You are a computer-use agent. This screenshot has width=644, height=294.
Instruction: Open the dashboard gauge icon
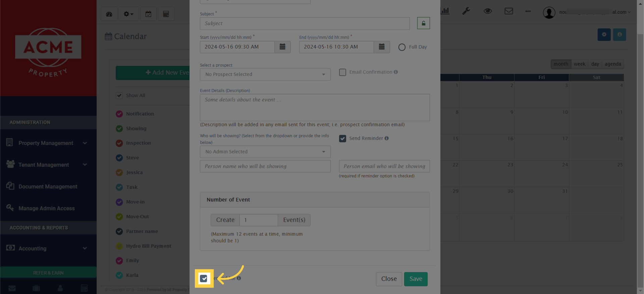tap(109, 14)
